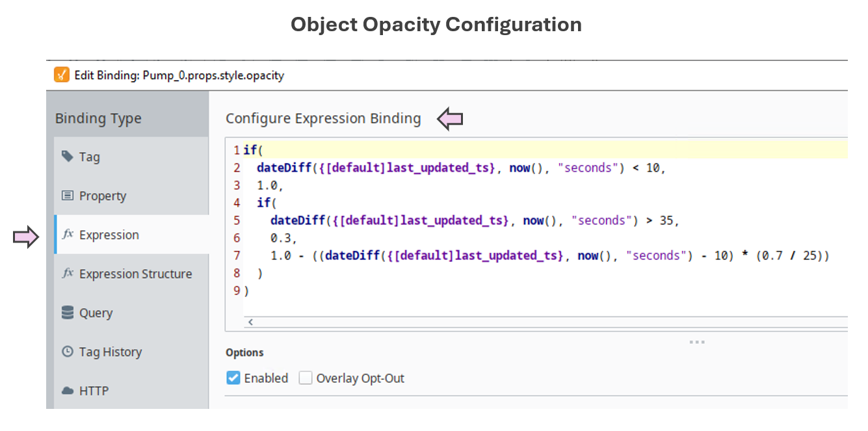
Task: Click the '> 35' comparison on line 5
Action: point(659,220)
